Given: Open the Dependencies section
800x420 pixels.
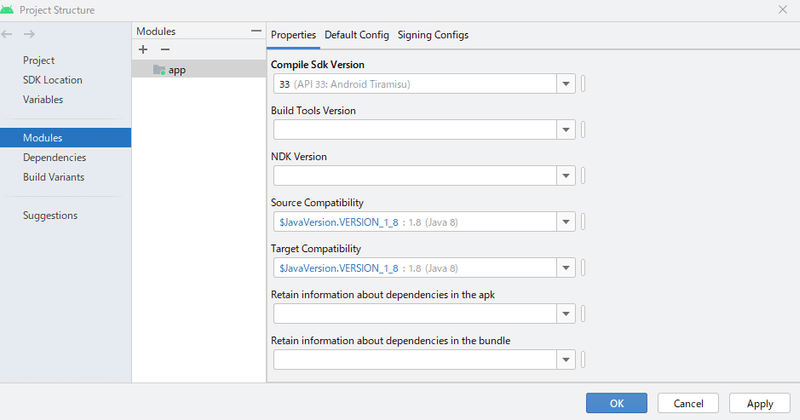Looking at the screenshot, I should pos(54,157).
